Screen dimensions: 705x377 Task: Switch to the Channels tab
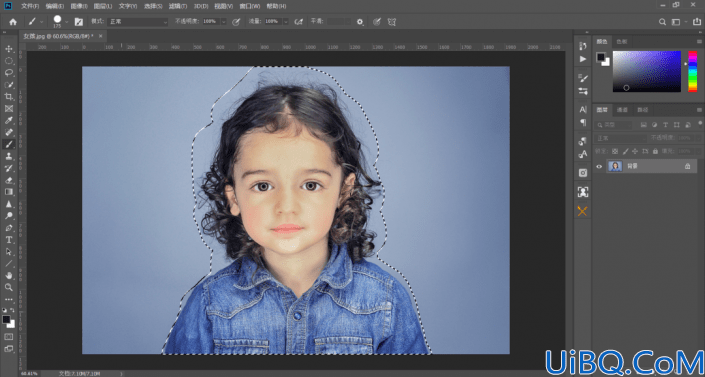(x=622, y=110)
